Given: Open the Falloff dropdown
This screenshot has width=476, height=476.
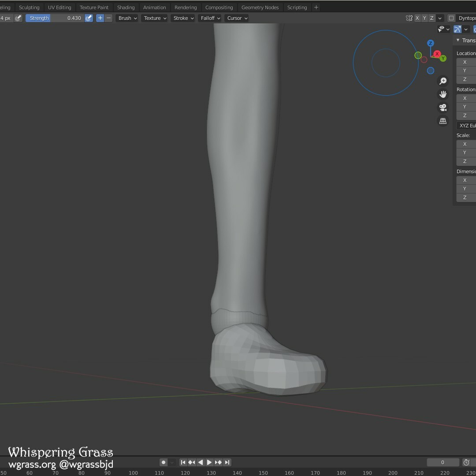Looking at the screenshot, I should point(210,18).
